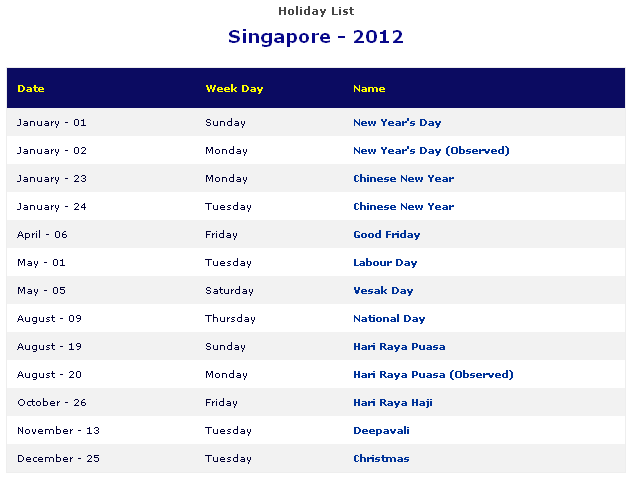Select 'Tuesday' in the December 25 row
Image resolution: width=634 pixels, height=485 pixels.
pyautogui.click(x=228, y=458)
